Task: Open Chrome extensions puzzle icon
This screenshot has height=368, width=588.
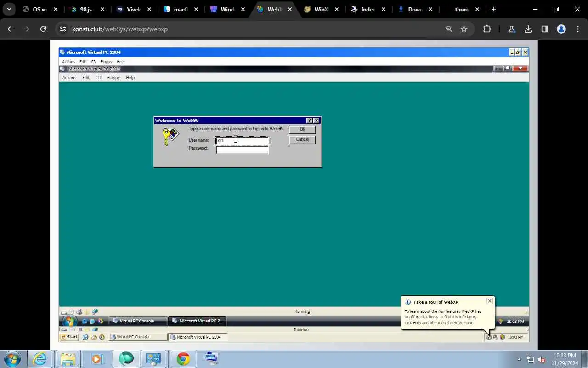Action: pos(487,29)
